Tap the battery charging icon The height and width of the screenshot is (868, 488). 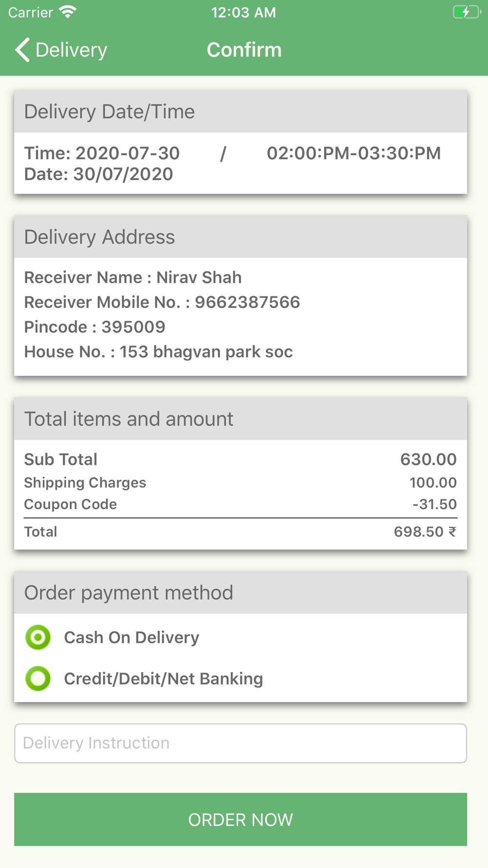coord(466,12)
